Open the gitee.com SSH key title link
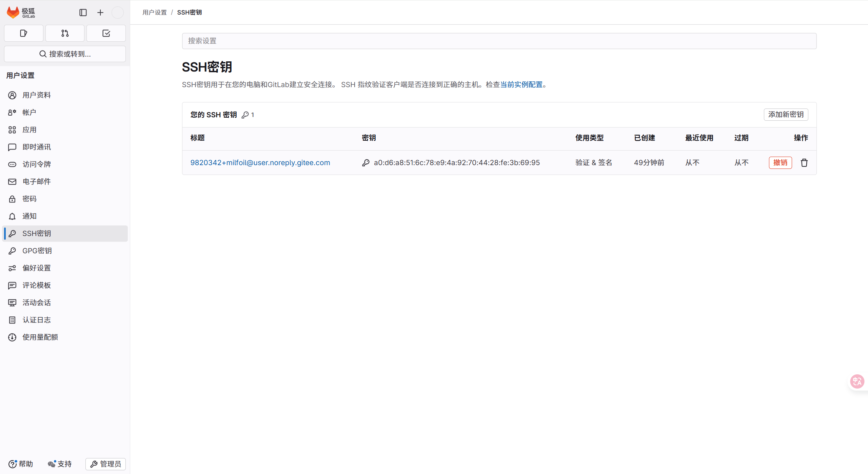 tap(260, 163)
